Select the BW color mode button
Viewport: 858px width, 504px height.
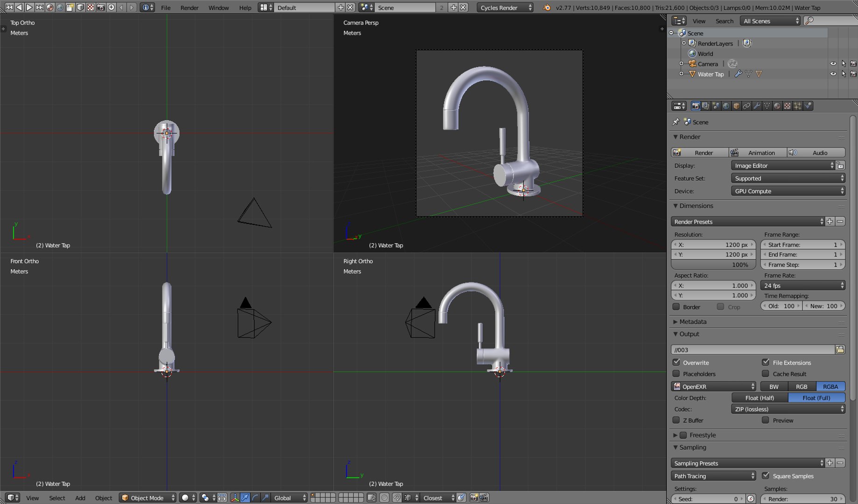coord(774,386)
